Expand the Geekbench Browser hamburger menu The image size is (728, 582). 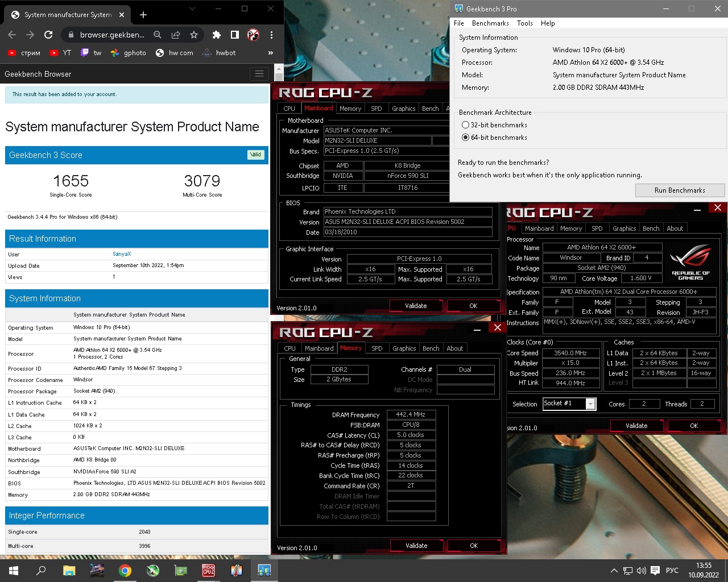click(x=259, y=74)
